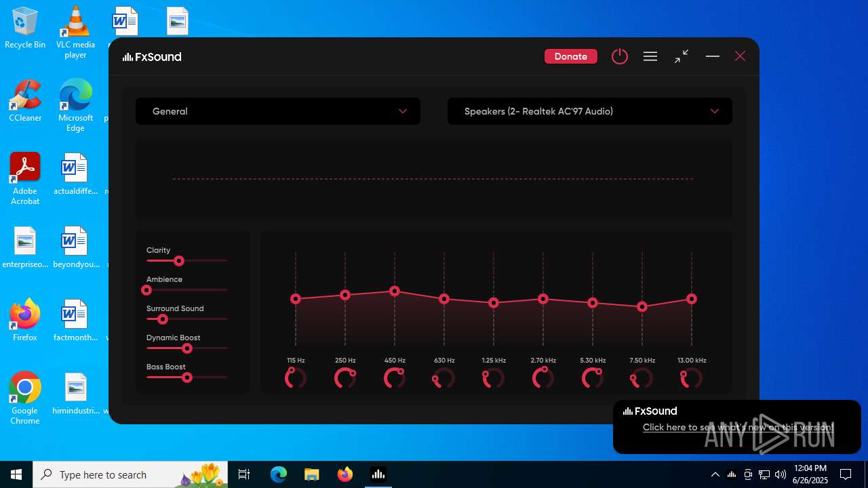Screen dimensions: 868x488
Task: Click the Donate button
Action: click(x=571, y=56)
